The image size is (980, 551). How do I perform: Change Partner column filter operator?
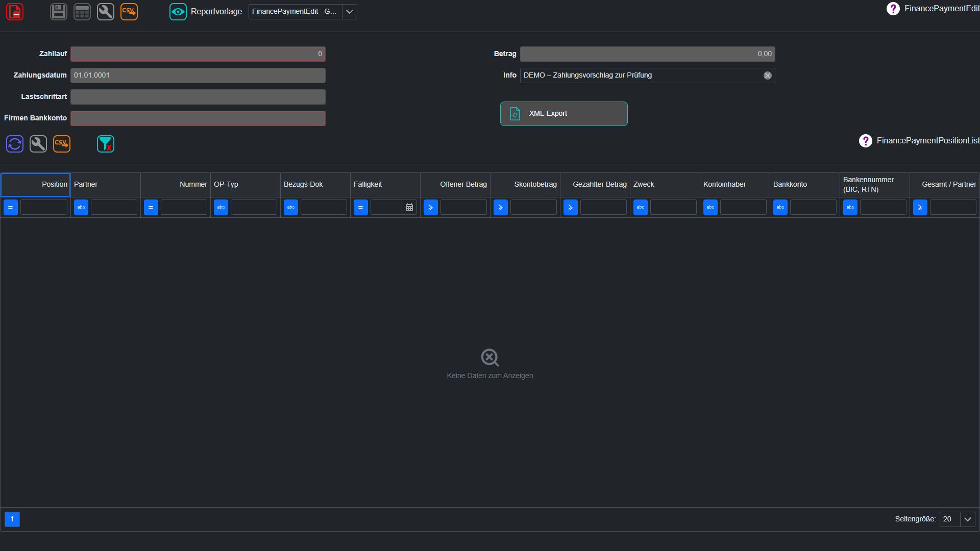[x=81, y=208]
